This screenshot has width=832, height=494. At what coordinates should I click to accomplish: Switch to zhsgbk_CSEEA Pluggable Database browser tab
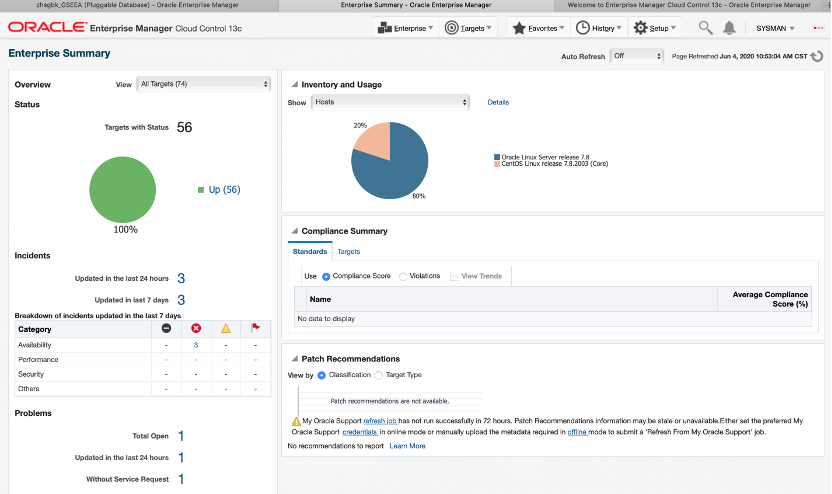[x=137, y=5]
